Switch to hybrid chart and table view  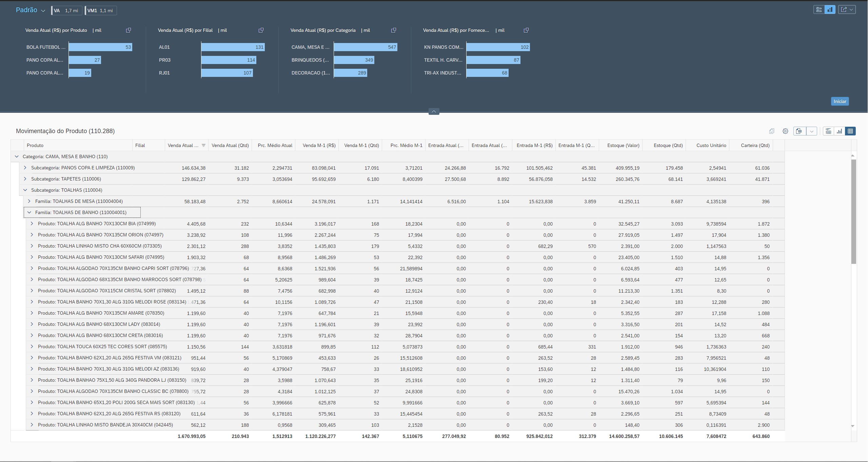[828, 131]
